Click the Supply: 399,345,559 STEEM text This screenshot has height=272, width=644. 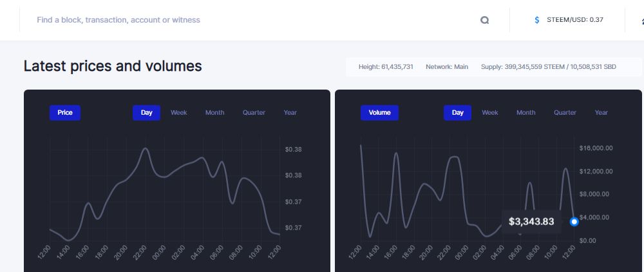522,66
